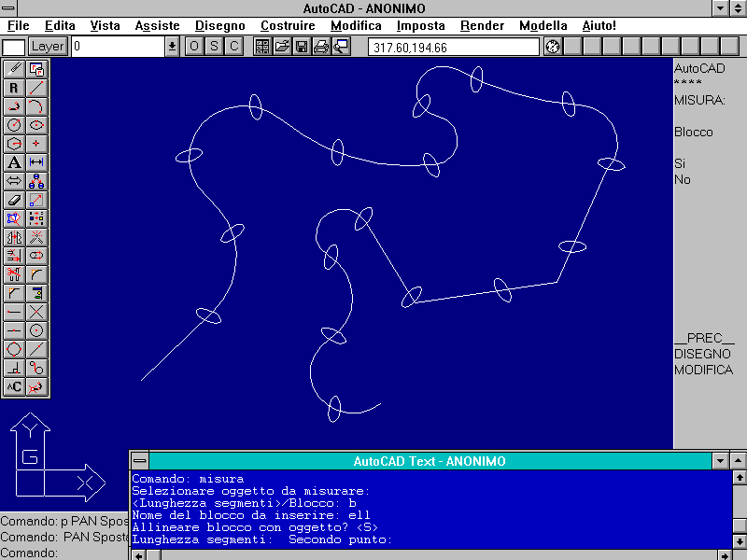Click the Layer button
Viewport: 747px width, 560px height.
point(48,46)
